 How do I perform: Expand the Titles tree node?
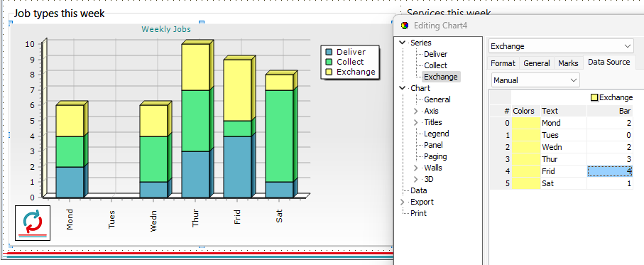(x=416, y=122)
